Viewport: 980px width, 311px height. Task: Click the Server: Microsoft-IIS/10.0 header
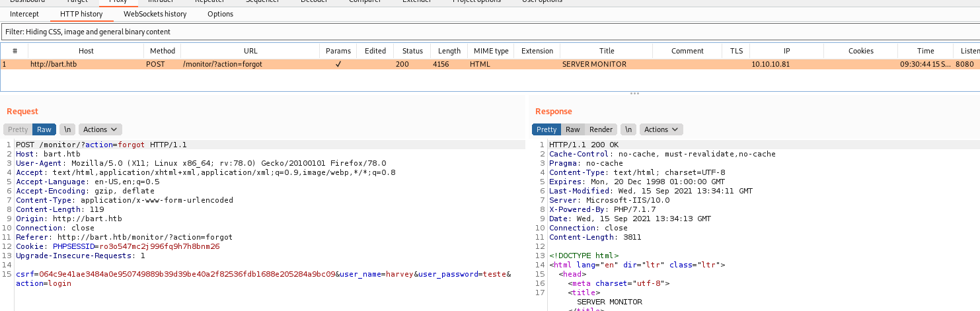click(x=609, y=200)
